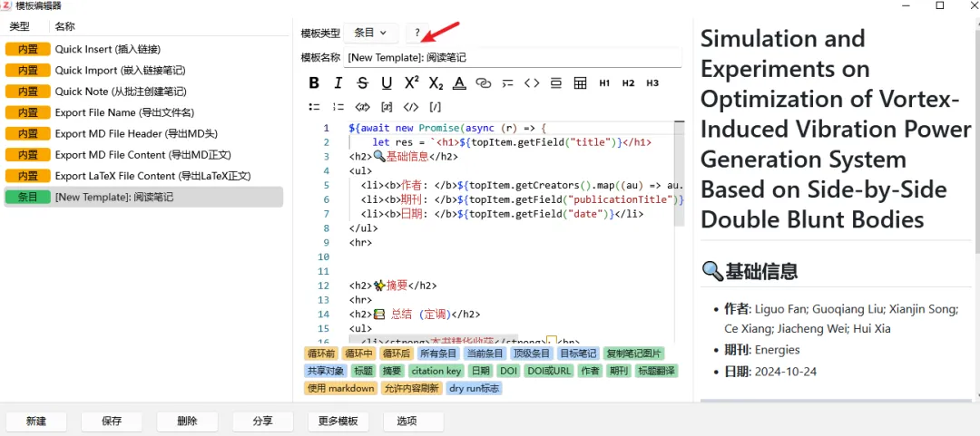Insert the citation key snippet tag
This screenshot has width=980, height=436.
[436, 371]
